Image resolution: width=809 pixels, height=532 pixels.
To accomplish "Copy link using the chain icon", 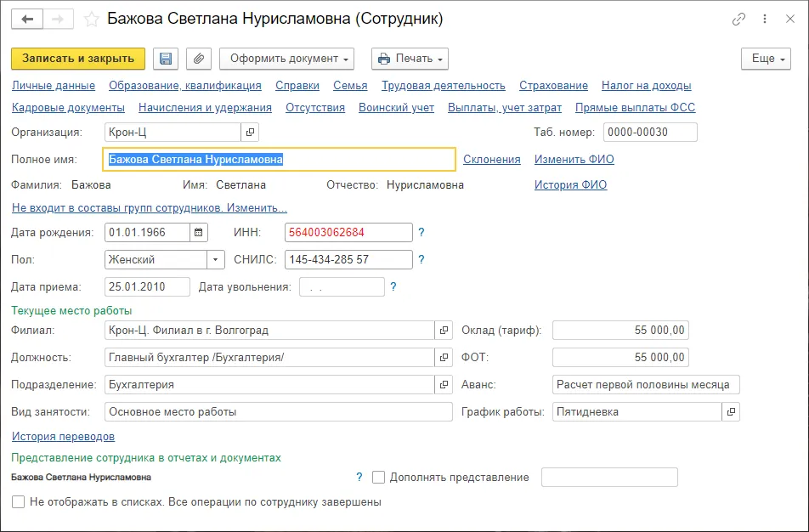I will pyautogui.click(x=738, y=18).
